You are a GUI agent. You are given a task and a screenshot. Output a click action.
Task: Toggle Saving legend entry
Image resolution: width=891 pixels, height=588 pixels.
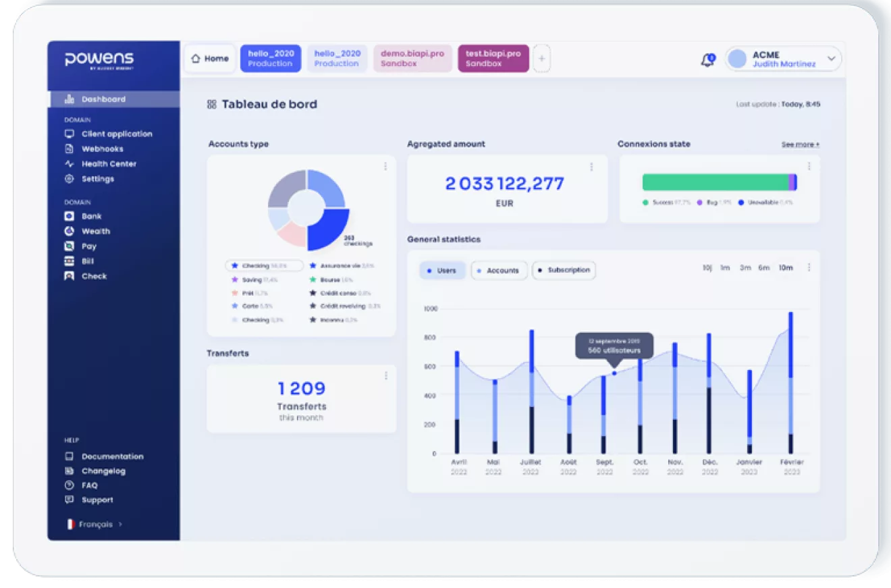(254, 279)
